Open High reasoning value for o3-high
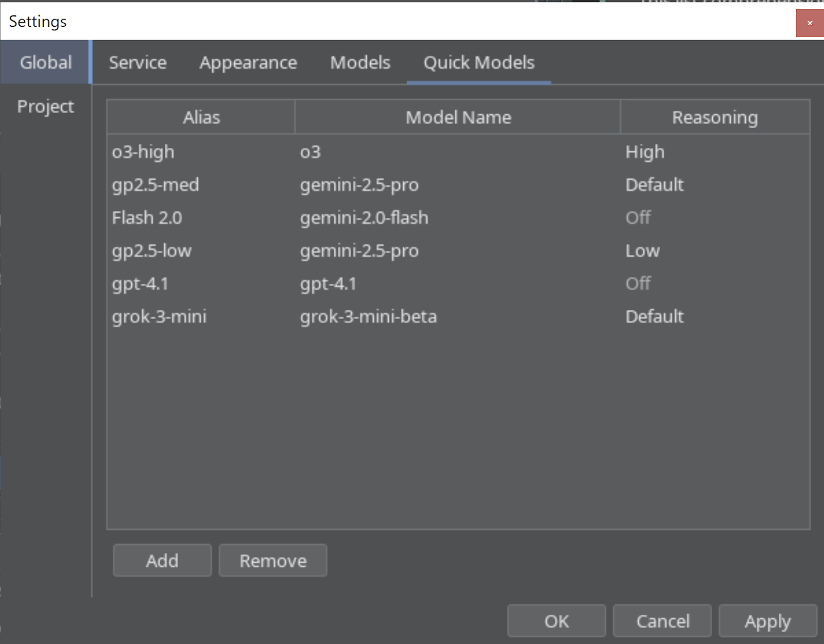Viewport: 824px width, 644px height. click(715, 152)
